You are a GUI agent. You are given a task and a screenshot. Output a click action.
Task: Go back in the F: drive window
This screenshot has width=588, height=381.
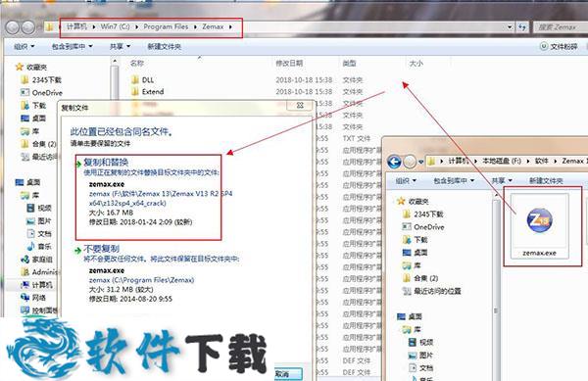point(394,162)
